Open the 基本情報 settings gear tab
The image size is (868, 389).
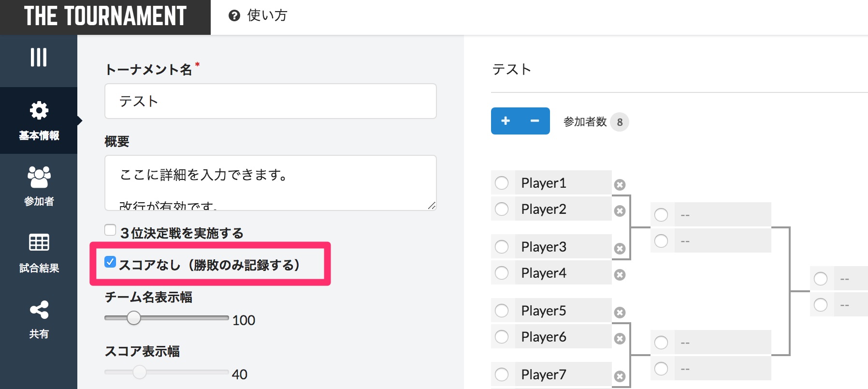pos(39,120)
